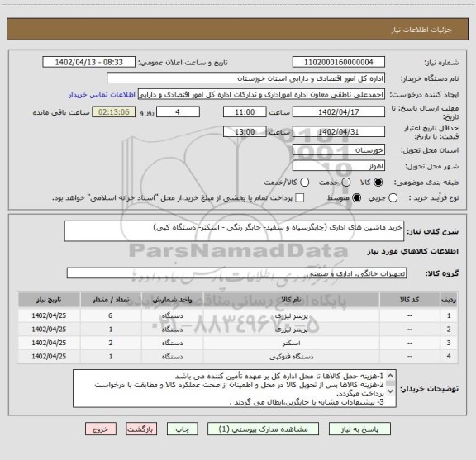Select the اسکنر item in row 3

click(x=291, y=343)
